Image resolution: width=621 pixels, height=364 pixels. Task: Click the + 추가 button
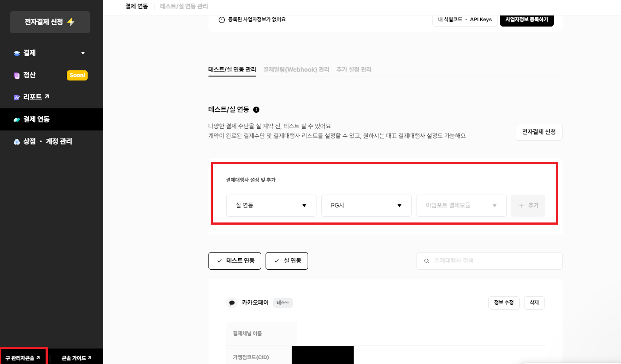(x=528, y=206)
